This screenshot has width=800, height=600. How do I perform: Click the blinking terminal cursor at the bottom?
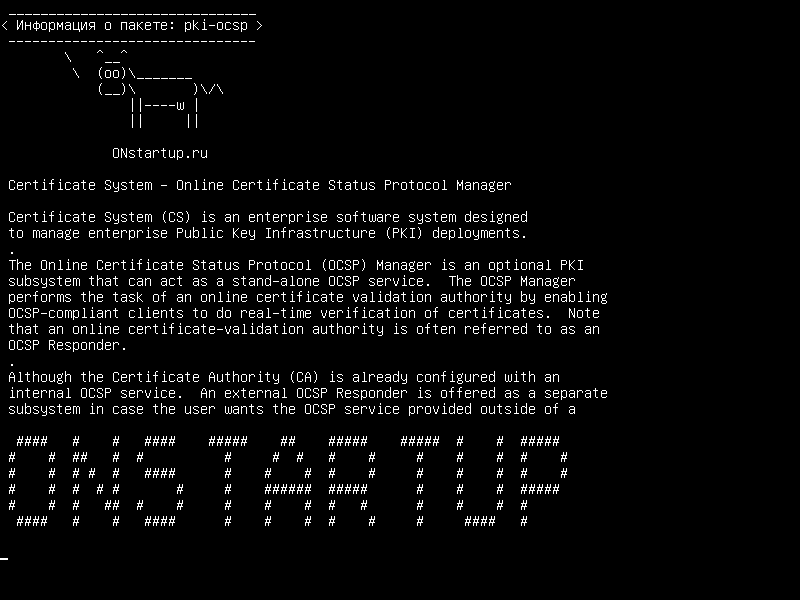coord(4,558)
